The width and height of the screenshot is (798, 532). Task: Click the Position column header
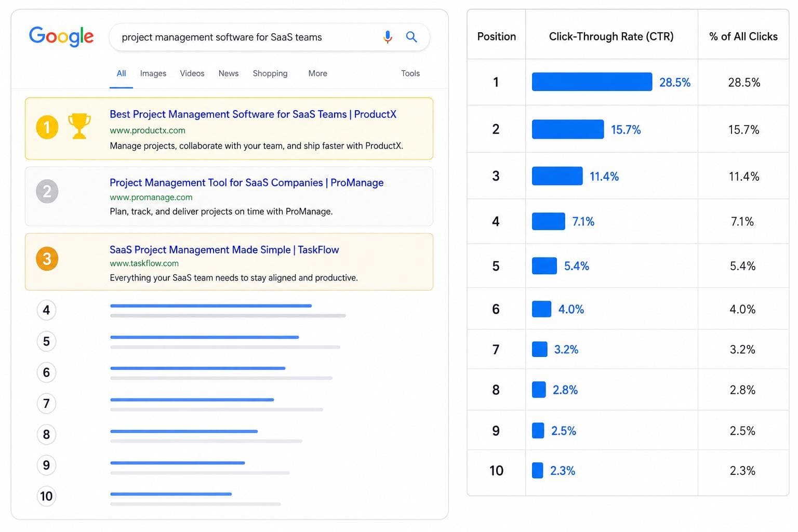[497, 36]
